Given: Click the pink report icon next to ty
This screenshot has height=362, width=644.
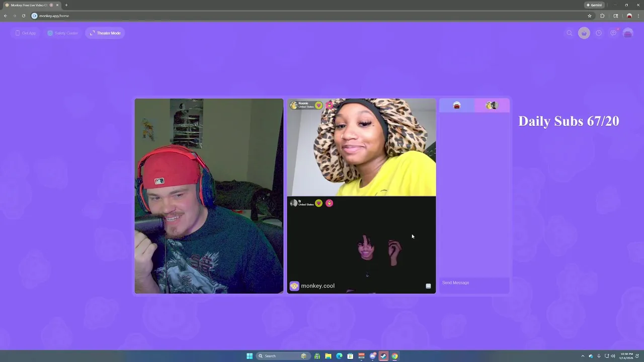Looking at the screenshot, I should (x=329, y=203).
